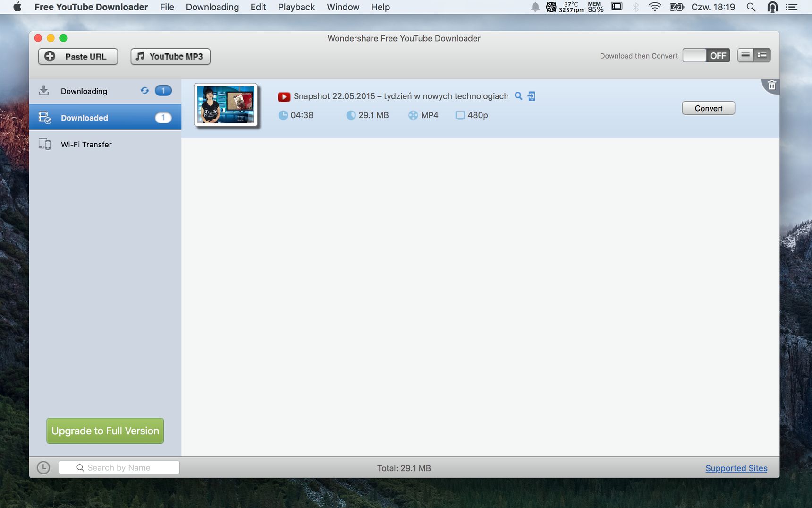Click the notification bell menu bar icon

pyautogui.click(x=535, y=7)
